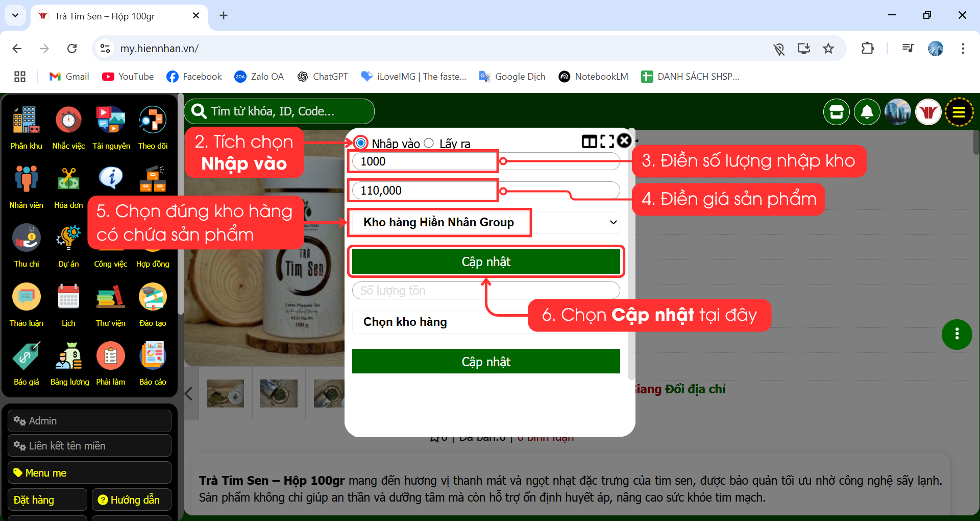Click the lower Cập nhật button
Viewport: 980px width, 521px height.
(486, 361)
